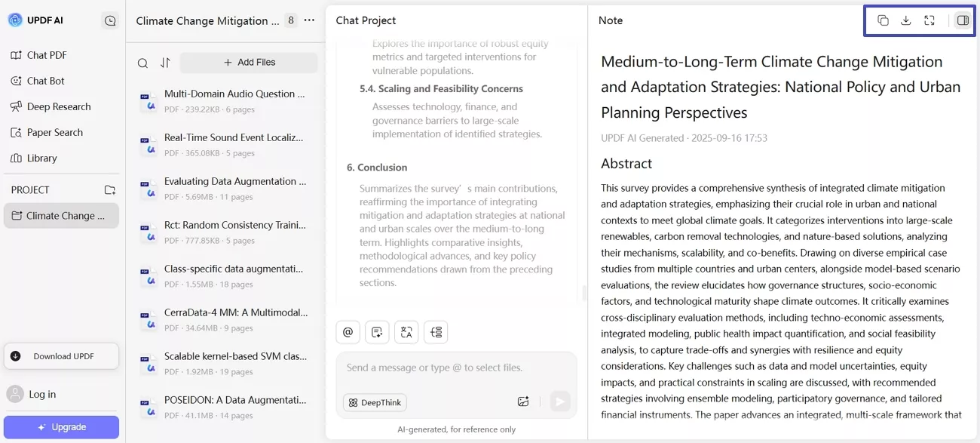Click the translate icon below chat

coord(406,332)
